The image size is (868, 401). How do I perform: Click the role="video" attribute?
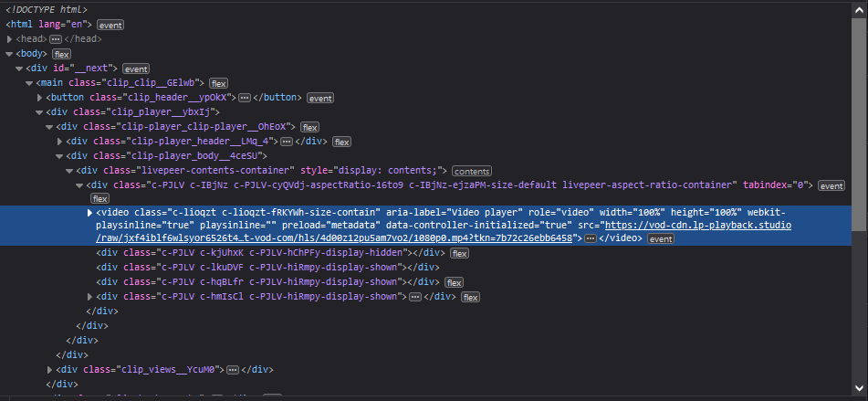coord(559,212)
